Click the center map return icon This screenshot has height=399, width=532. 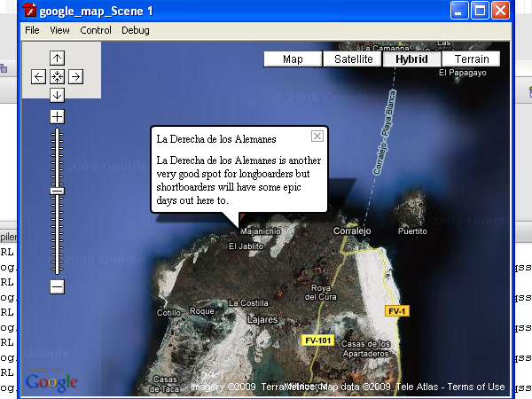(57, 76)
